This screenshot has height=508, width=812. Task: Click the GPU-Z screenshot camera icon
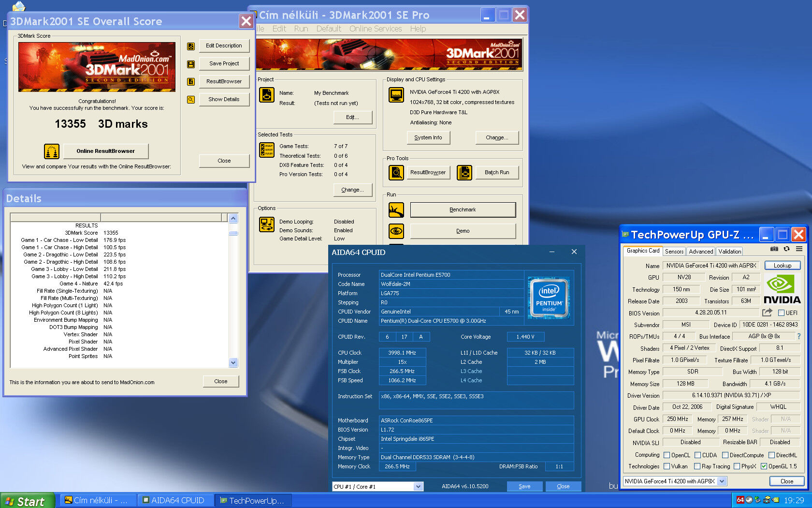774,249
